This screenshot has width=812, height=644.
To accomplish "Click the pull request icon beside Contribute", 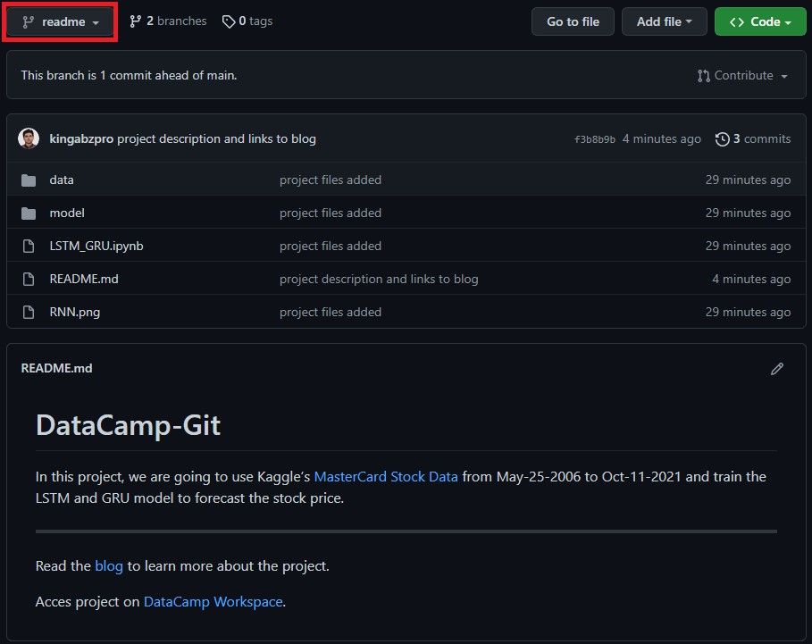I will [x=703, y=76].
